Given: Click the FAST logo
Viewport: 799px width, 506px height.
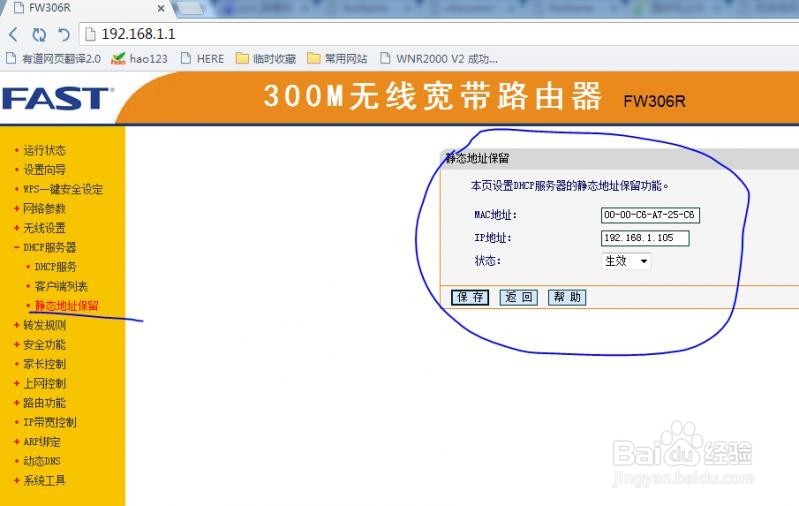Looking at the screenshot, I should coord(58,98).
